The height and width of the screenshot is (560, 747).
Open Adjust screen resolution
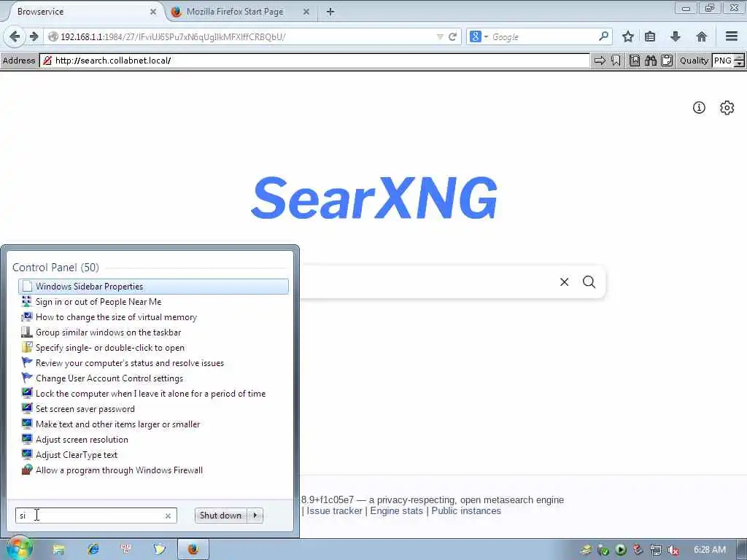pos(153,439)
